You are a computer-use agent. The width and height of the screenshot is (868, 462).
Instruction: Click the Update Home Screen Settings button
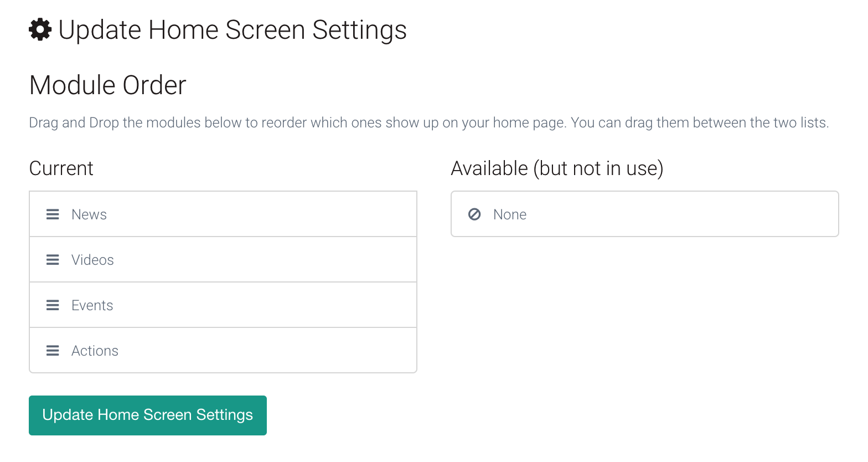click(x=148, y=415)
